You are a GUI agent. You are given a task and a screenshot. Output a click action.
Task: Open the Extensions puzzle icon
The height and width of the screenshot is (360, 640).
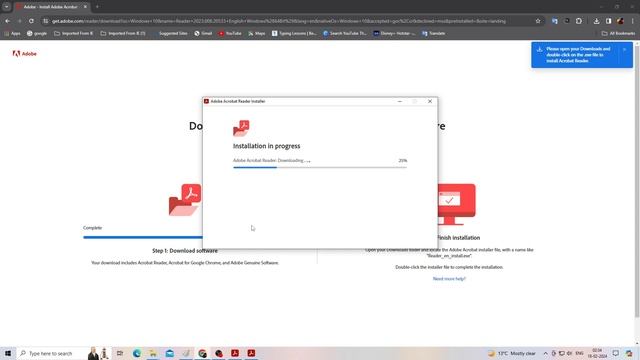[579, 21]
